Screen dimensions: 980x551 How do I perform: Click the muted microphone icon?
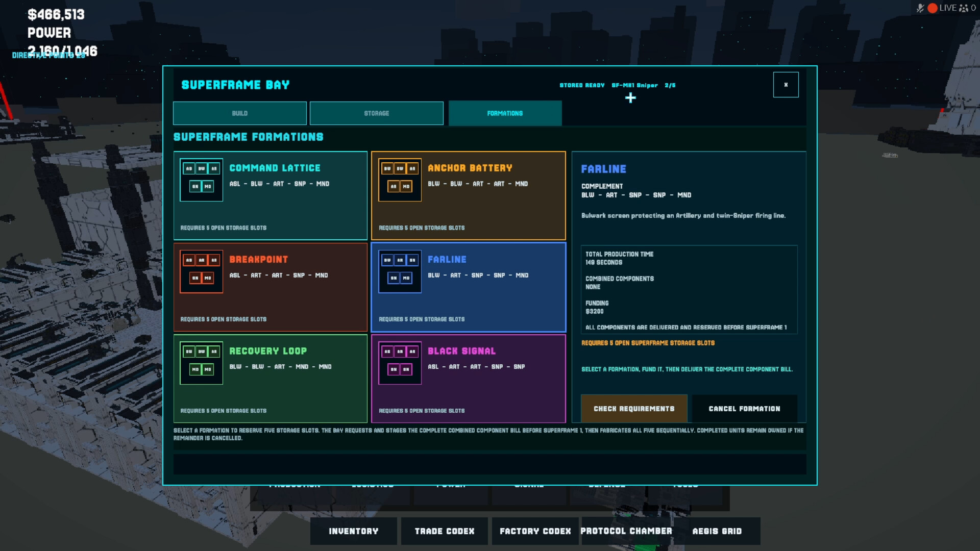tap(920, 8)
